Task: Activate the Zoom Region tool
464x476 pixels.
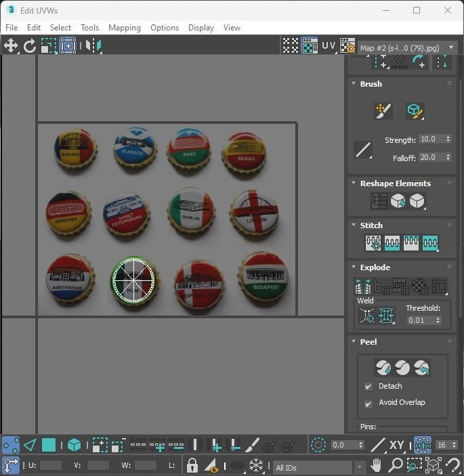Action: coord(415,465)
